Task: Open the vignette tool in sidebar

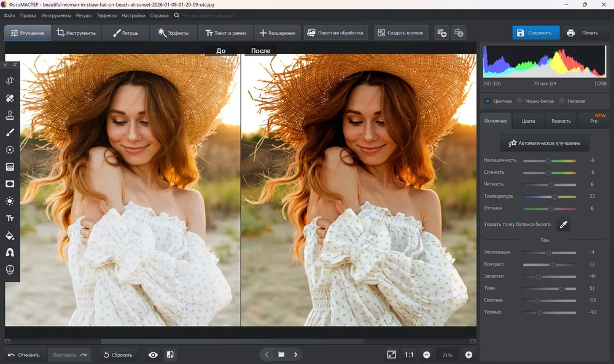Action: [x=10, y=184]
